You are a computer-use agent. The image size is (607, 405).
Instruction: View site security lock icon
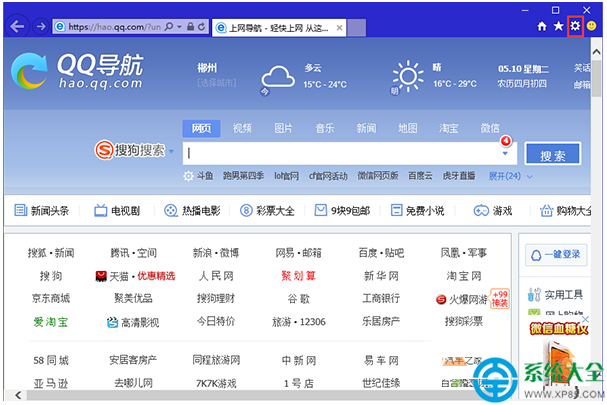(x=190, y=27)
